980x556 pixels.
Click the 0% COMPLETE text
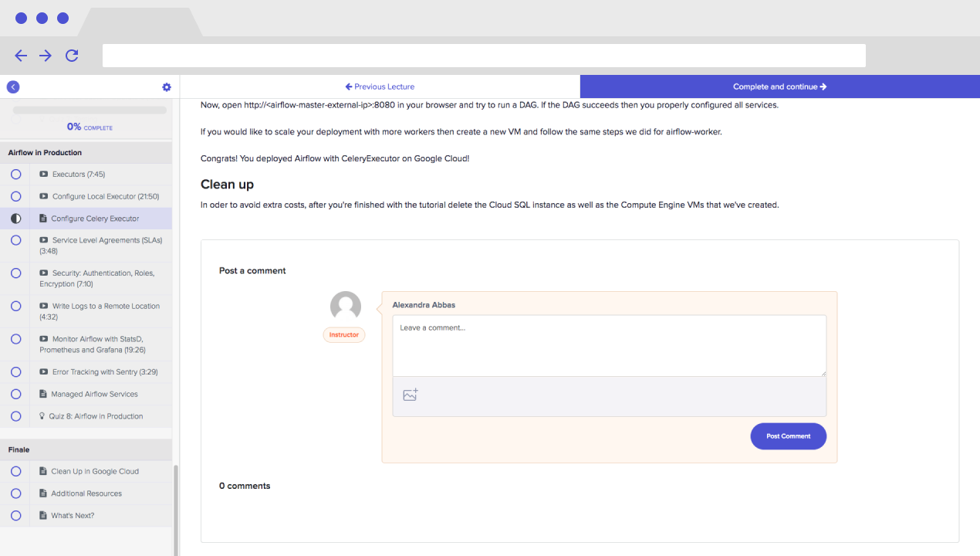[x=90, y=127]
